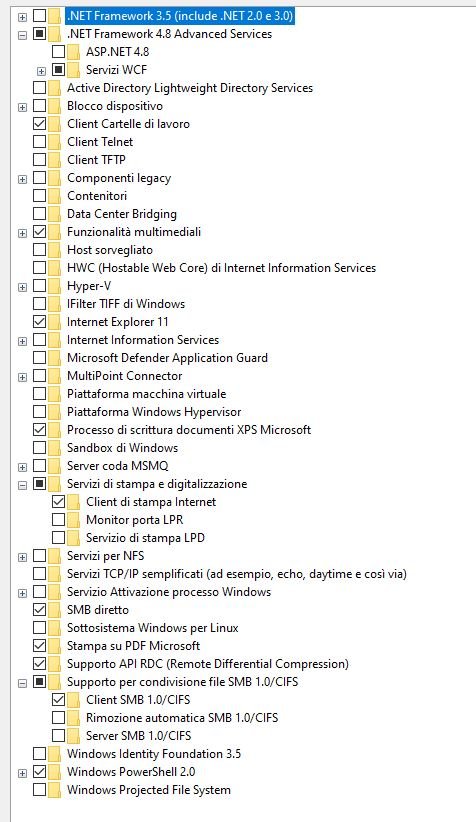Select the Data Center Bridging label
476x822 pixels.
tap(122, 214)
